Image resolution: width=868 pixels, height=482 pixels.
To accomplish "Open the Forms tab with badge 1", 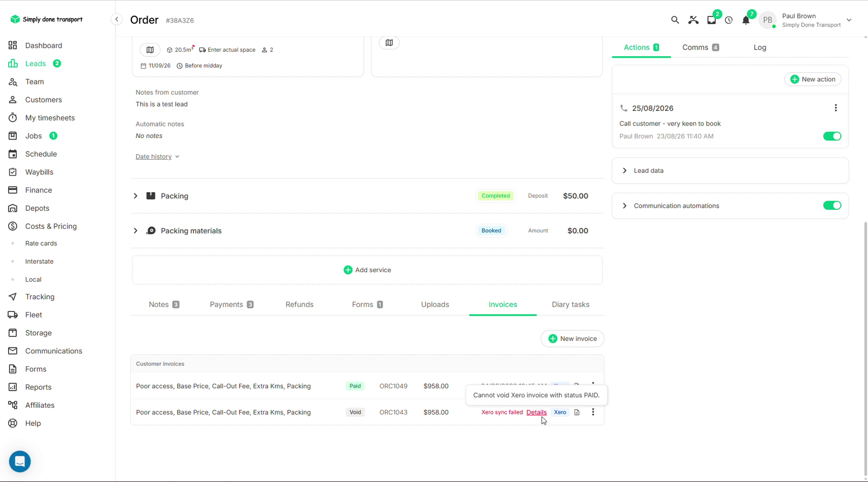I will click(367, 304).
